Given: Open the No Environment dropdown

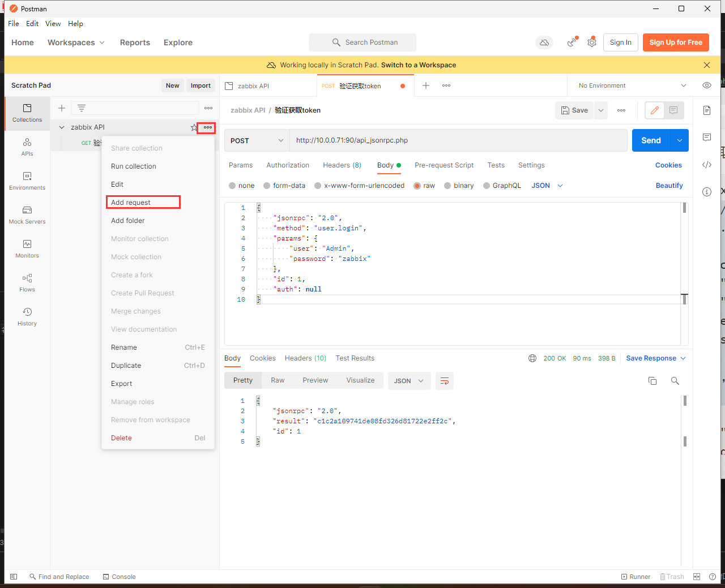Looking at the screenshot, I should [632, 85].
